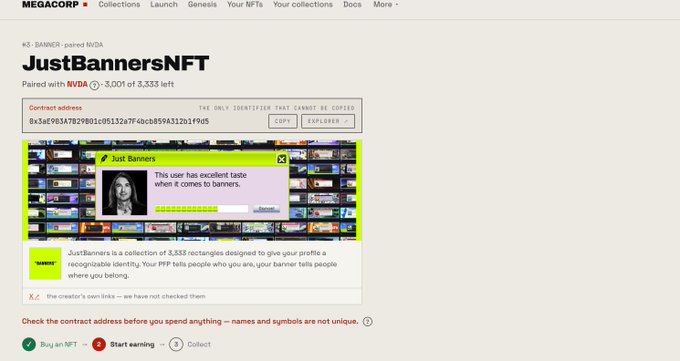The height and width of the screenshot is (361, 680).
Task: Open contract in EXPLORER
Action: click(x=328, y=121)
